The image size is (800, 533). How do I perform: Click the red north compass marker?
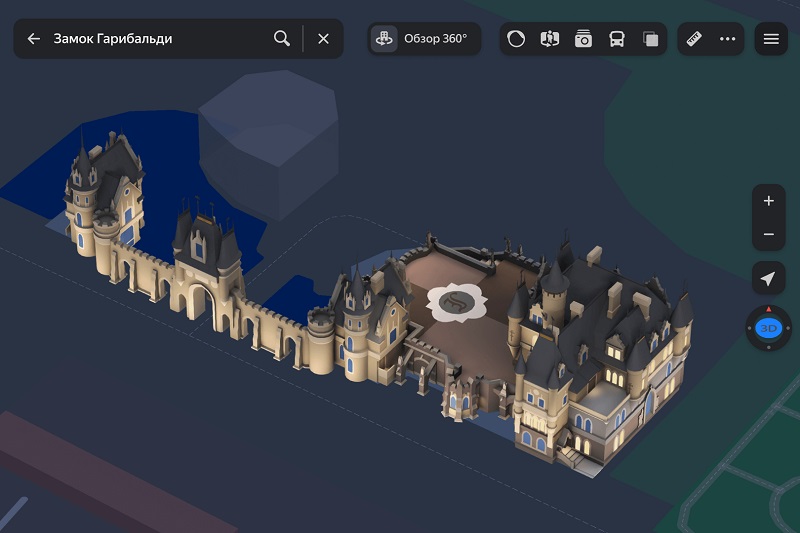768,309
